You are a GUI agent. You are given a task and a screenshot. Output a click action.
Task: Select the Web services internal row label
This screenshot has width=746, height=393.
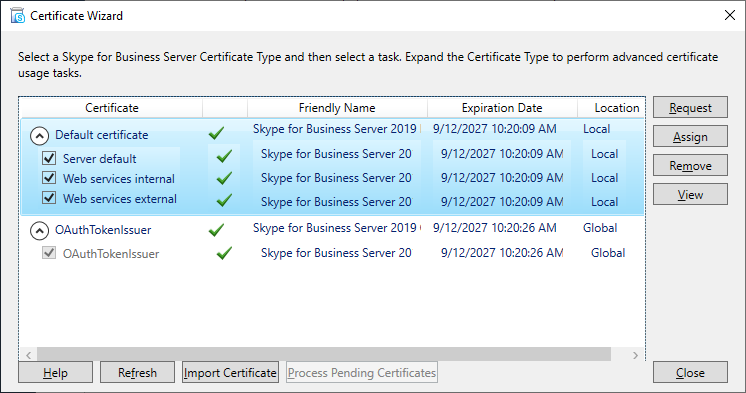point(119,178)
